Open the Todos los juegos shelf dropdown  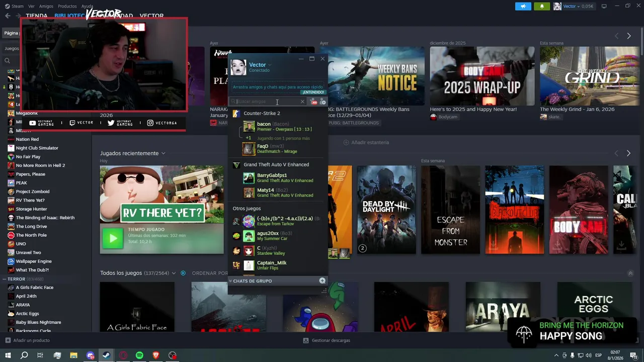point(174,273)
